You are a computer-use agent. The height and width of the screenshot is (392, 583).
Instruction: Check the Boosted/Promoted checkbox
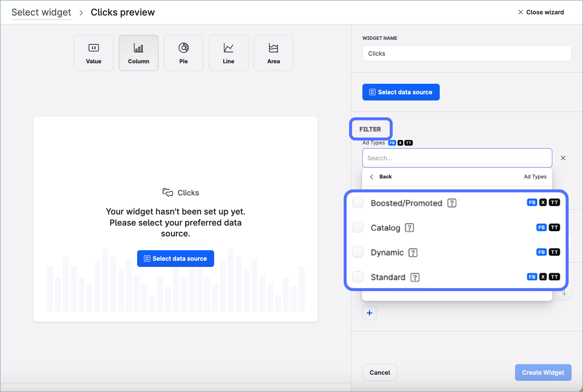(x=358, y=203)
